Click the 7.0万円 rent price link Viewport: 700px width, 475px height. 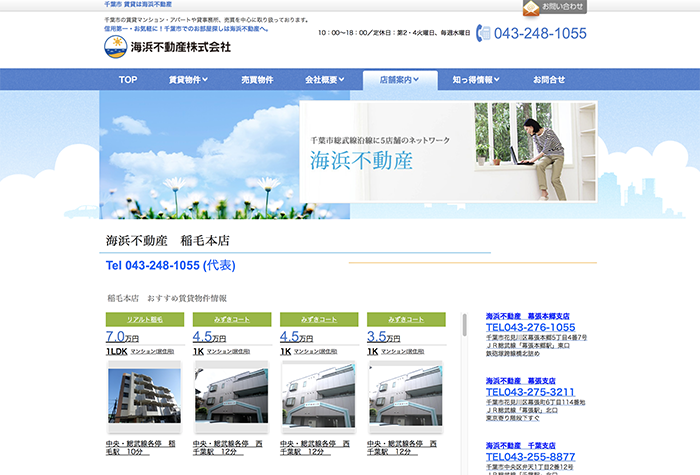point(122,337)
